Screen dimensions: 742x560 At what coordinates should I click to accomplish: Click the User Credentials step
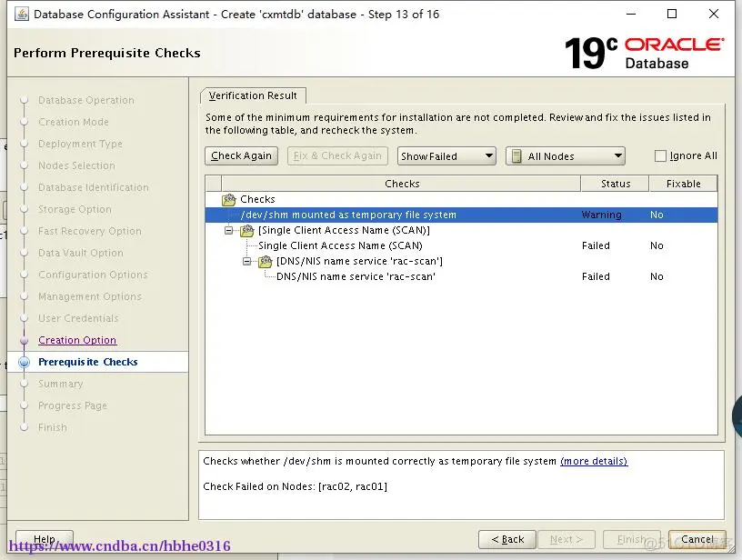coord(78,318)
